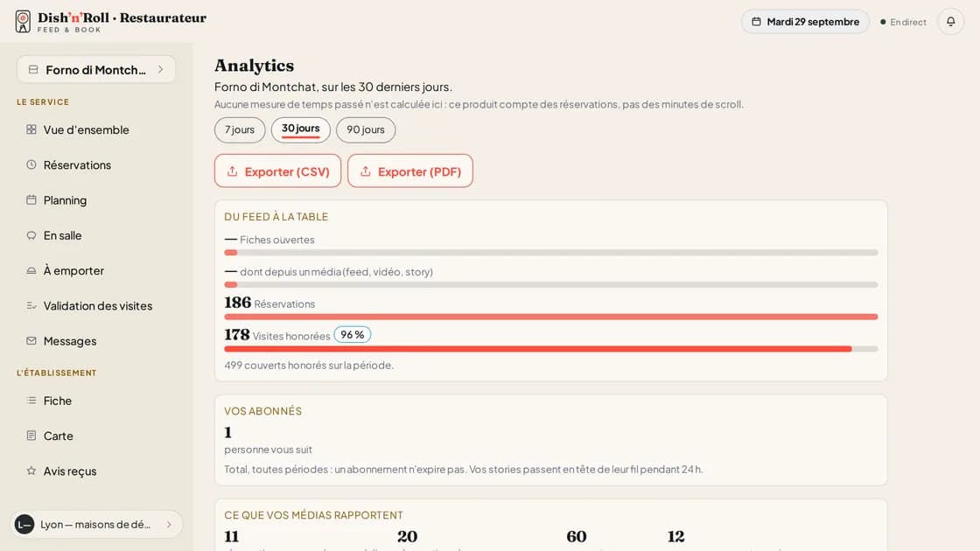Export analytics as CSV
Viewport: 980px width, 551px height.
tap(278, 171)
